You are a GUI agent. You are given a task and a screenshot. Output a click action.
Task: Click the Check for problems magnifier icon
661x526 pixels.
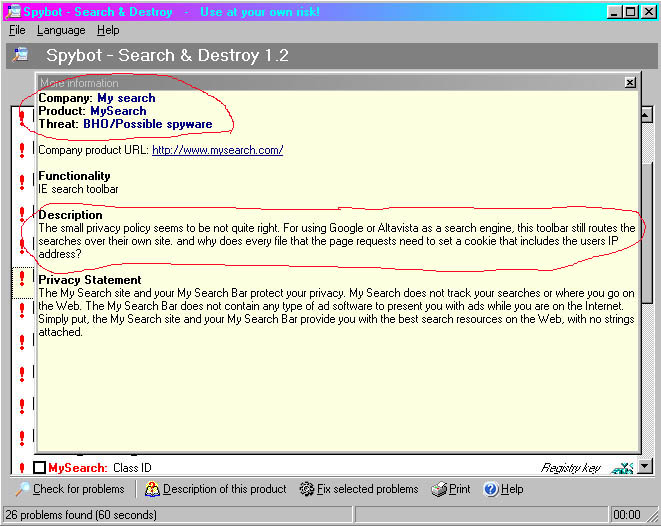coord(21,490)
